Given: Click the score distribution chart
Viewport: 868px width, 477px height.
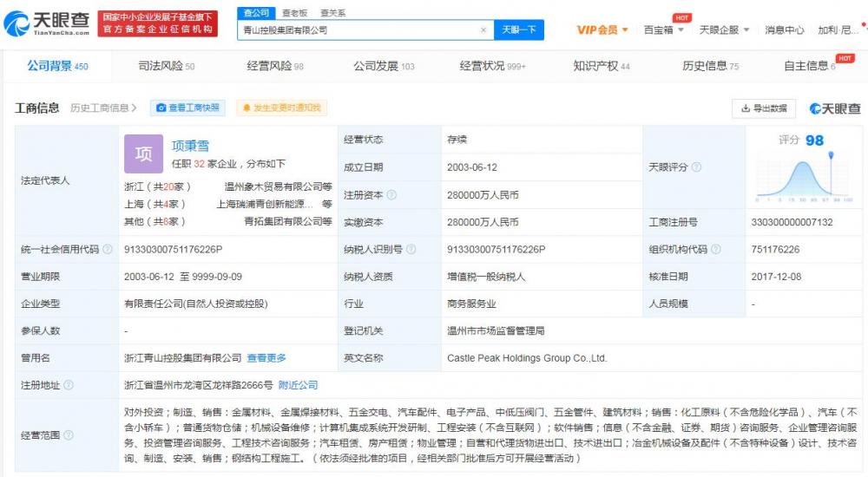Looking at the screenshot, I should point(804,177).
